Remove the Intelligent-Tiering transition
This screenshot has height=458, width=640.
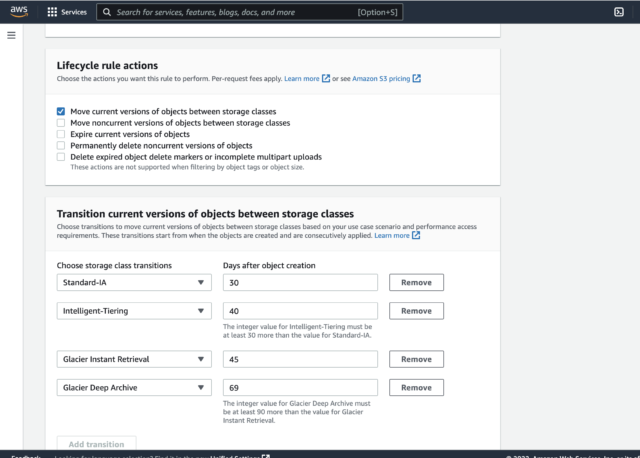pyautogui.click(x=416, y=311)
